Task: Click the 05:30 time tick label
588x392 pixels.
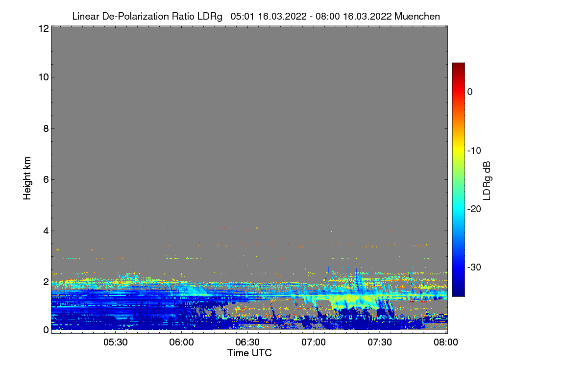Action: coord(115,342)
